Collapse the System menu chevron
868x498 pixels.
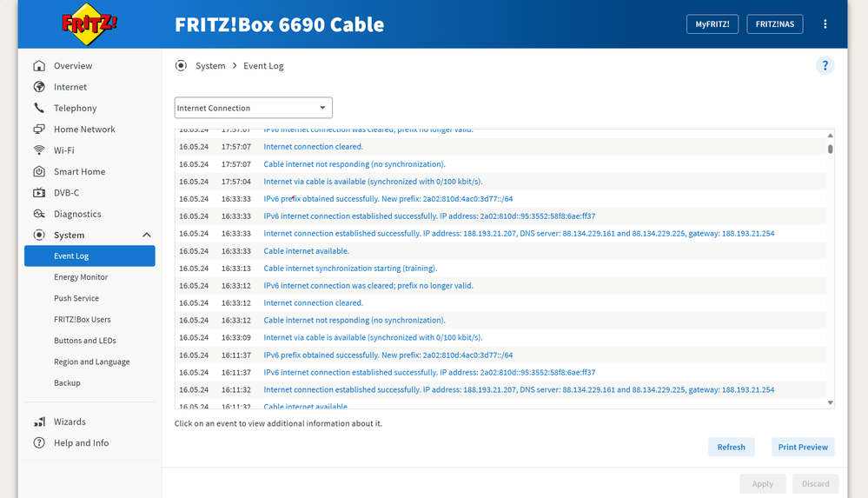(147, 235)
